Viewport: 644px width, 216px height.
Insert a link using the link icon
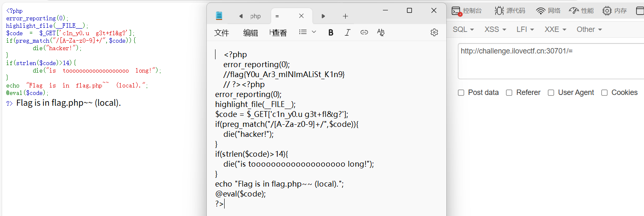364,32
